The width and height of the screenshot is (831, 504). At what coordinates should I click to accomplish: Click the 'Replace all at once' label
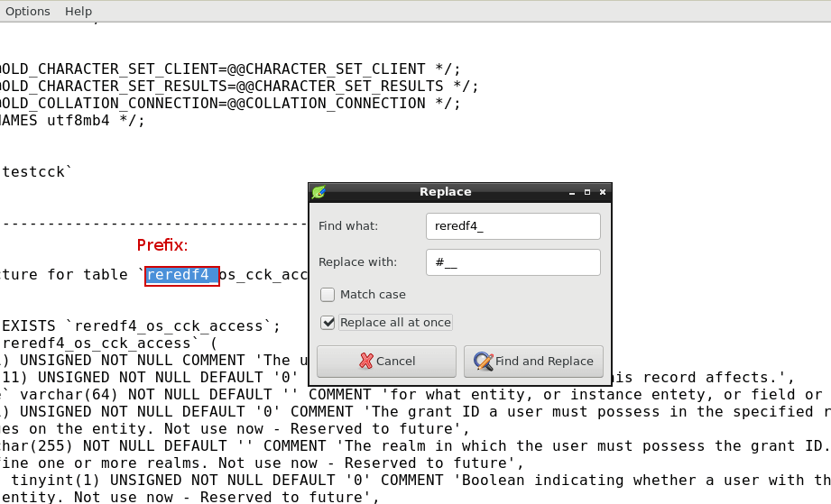click(395, 323)
